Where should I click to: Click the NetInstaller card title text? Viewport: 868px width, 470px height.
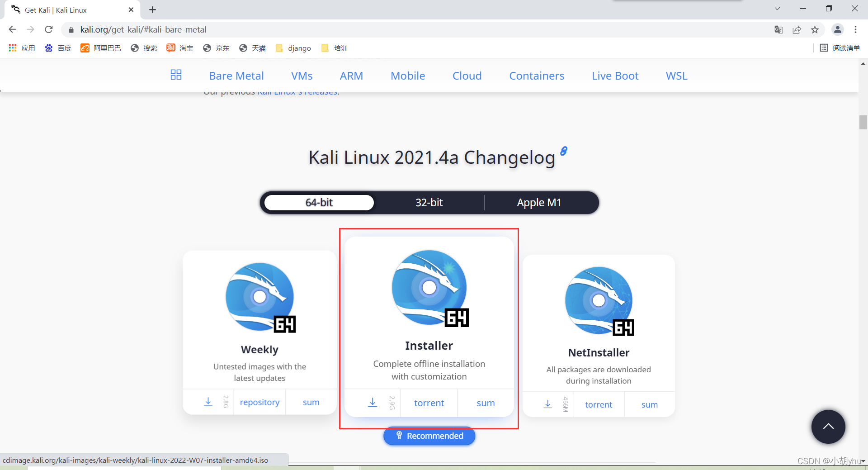599,353
